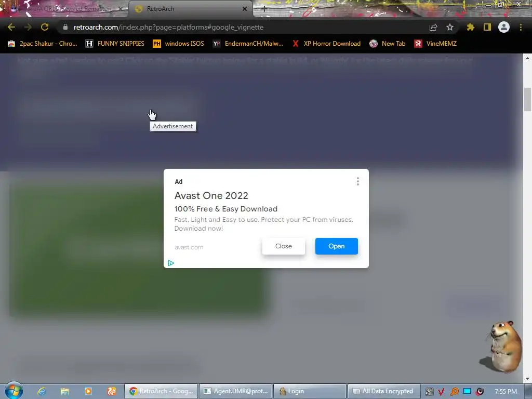The image size is (532, 399).
Task: Click the Show Desktop taskbar button
Action: pos(528,391)
